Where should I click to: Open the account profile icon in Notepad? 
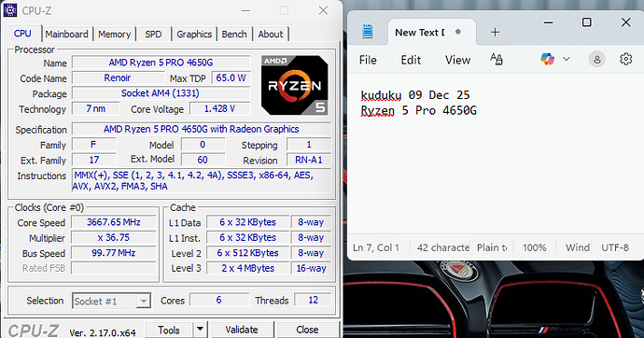[x=596, y=60]
